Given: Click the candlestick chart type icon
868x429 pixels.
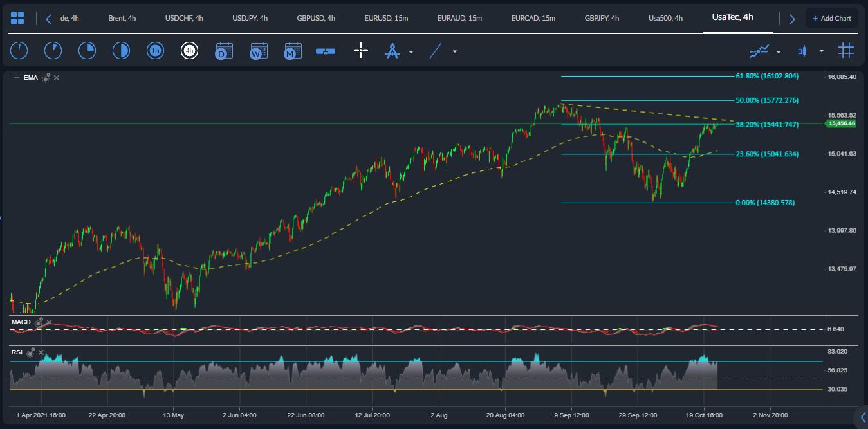Looking at the screenshot, I should [x=802, y=51].
